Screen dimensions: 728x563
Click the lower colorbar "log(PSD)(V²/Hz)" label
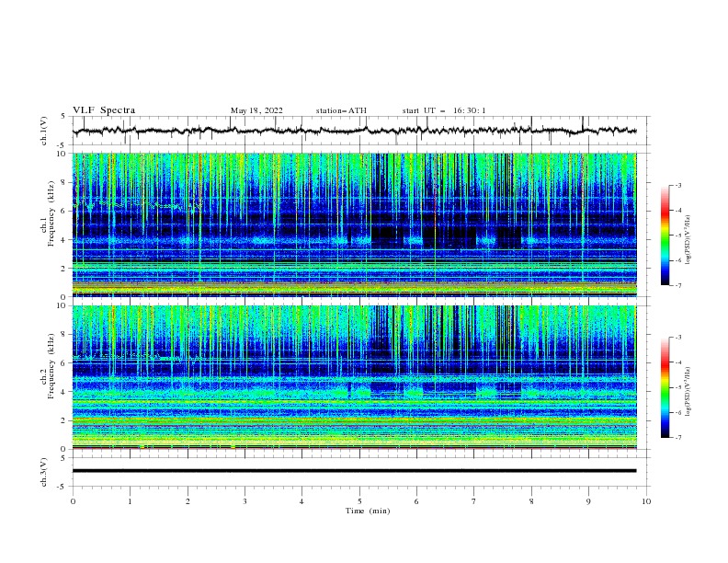(688, 391)
